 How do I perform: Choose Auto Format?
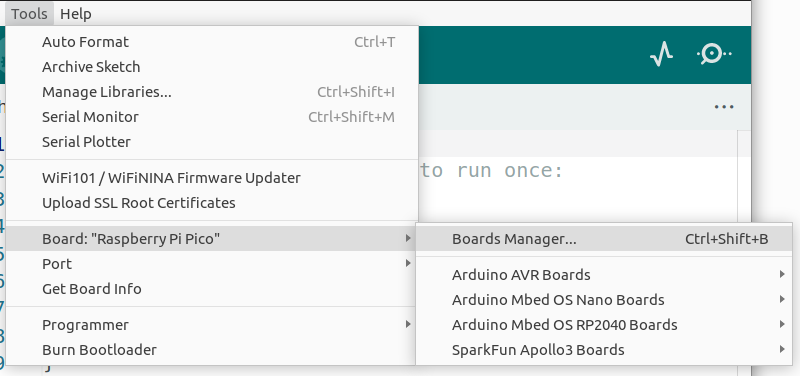tap(212, 42)
